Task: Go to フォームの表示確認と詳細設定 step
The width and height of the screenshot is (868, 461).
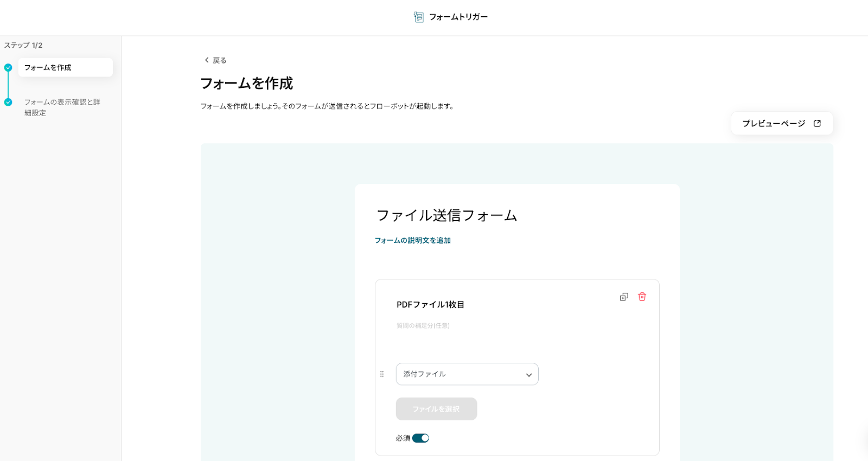Action: [62, 107]
